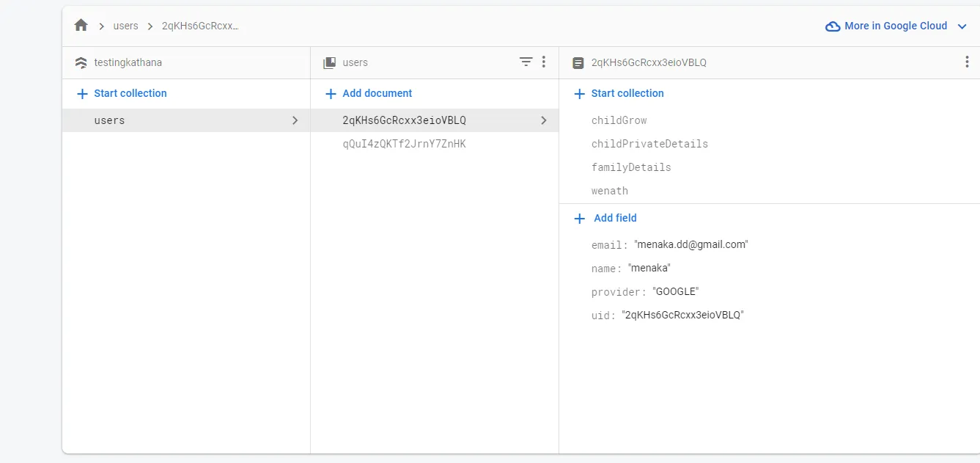
Task: Expand the More in Google Cloud dropdown
Action: click(962, 26)
